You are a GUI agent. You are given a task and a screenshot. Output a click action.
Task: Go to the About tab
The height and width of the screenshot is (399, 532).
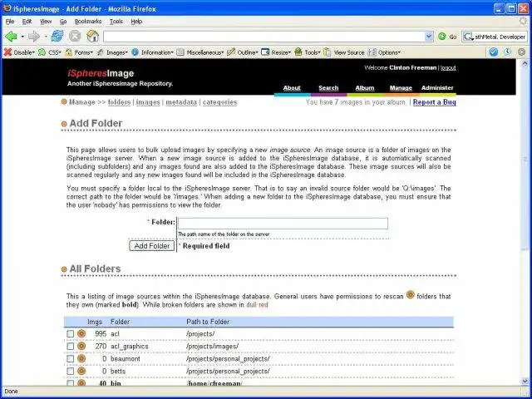(x=292, y=88)
